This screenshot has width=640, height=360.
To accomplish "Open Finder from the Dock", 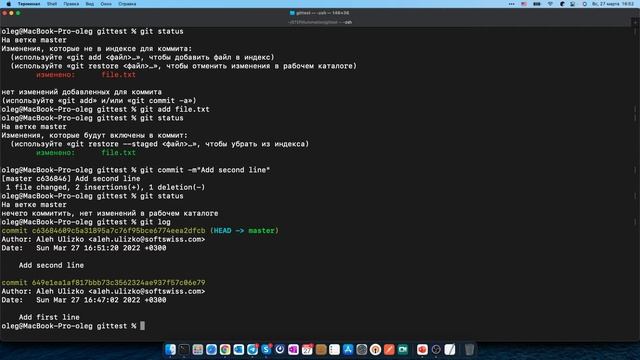I will click(170, 349).
